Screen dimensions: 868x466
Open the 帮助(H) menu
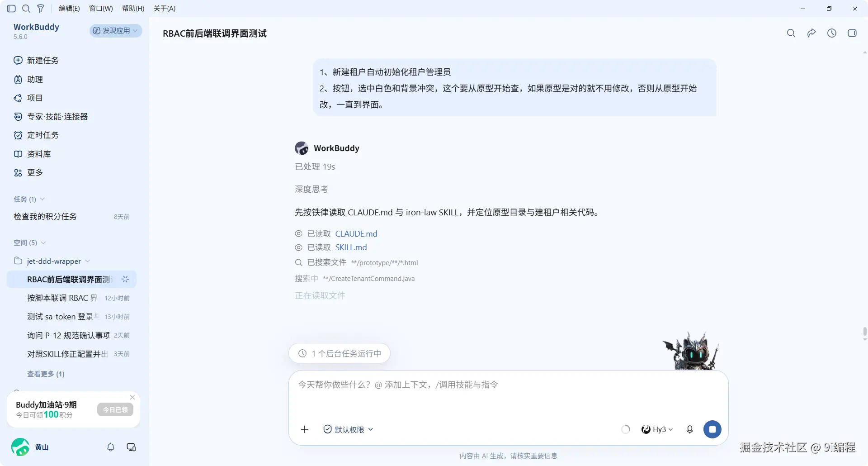click(133, 9)
